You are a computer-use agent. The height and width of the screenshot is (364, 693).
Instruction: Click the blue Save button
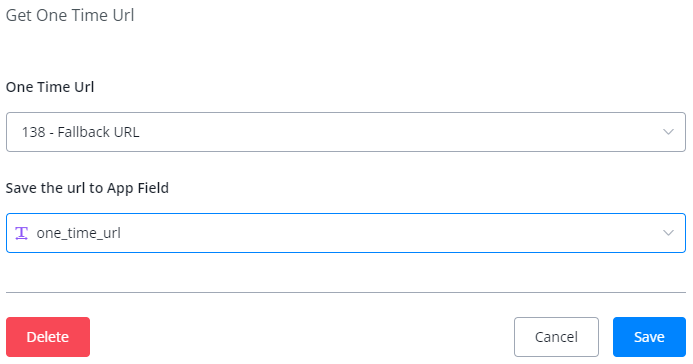tap(649, 337)
